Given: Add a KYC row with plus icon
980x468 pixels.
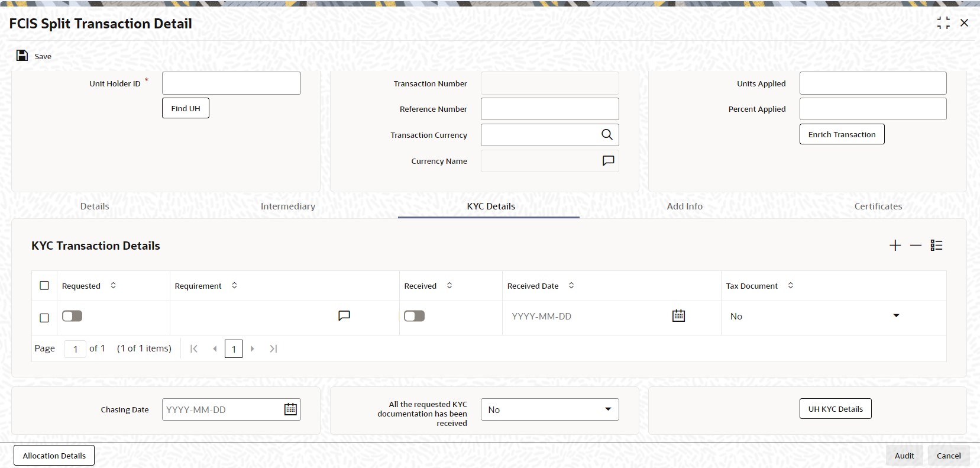Looking at the screenshot, I should pyautogui.click(x=895, y=246).
